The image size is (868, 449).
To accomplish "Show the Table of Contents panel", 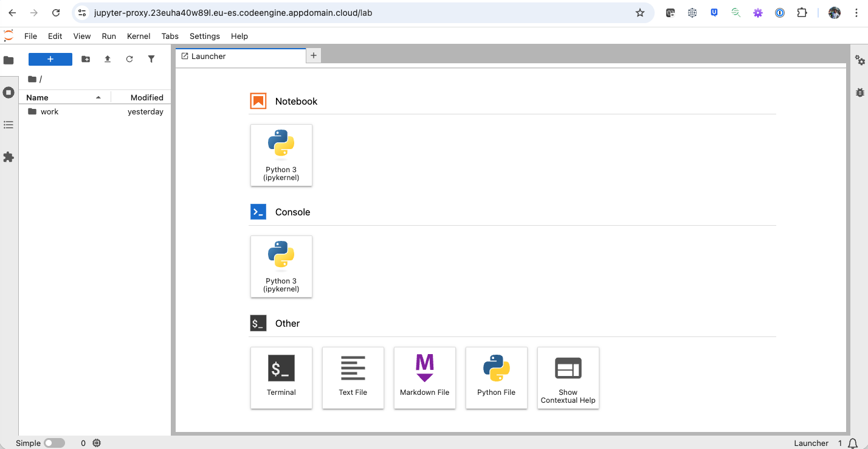I will (9, 125).
